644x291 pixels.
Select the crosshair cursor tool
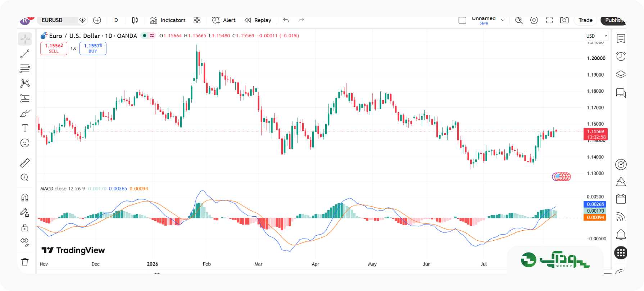[25, 39]
